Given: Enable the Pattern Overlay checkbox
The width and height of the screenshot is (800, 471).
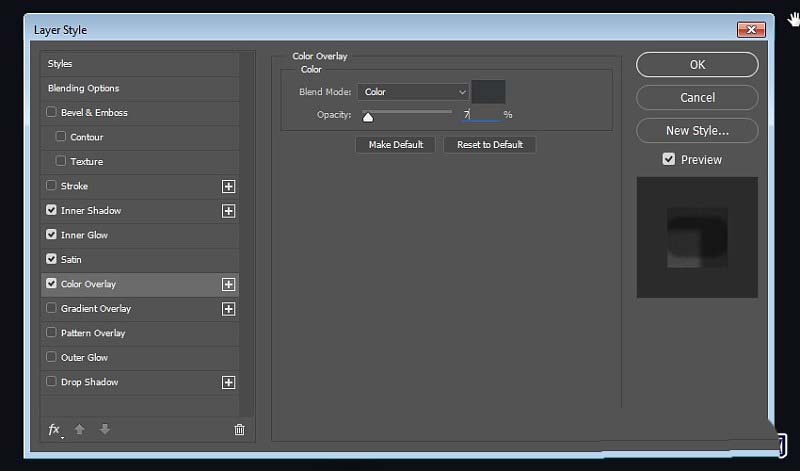Looking at the screenshot, I should click(x=51, y=332).
